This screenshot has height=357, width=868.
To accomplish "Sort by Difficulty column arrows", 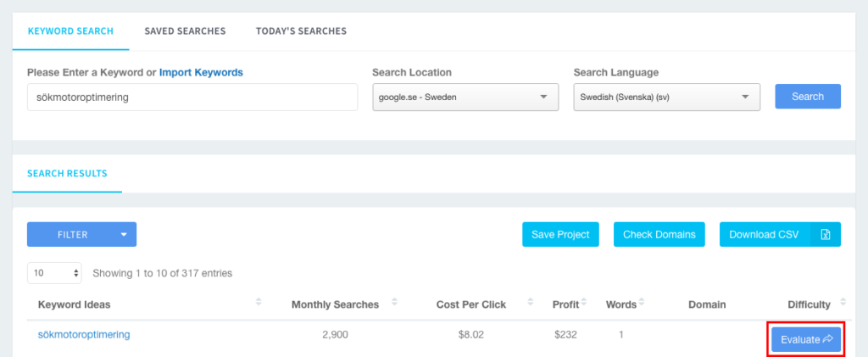I will coord(843,302).
